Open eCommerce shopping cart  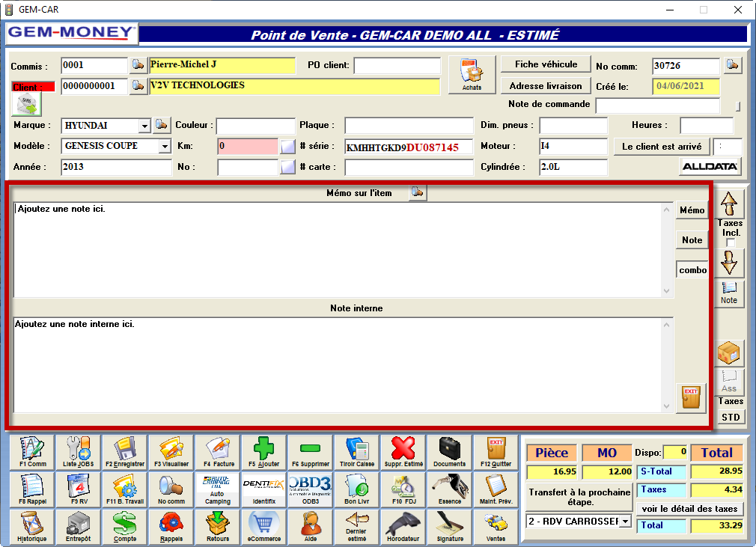click(x=264, y=527)
